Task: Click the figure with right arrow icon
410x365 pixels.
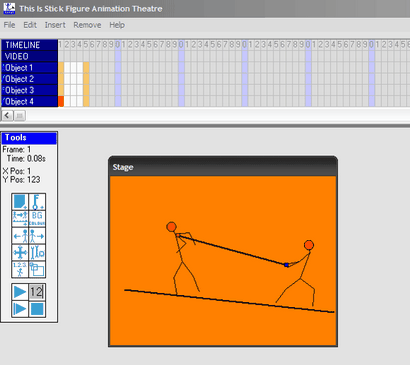Action: [37, 236]
